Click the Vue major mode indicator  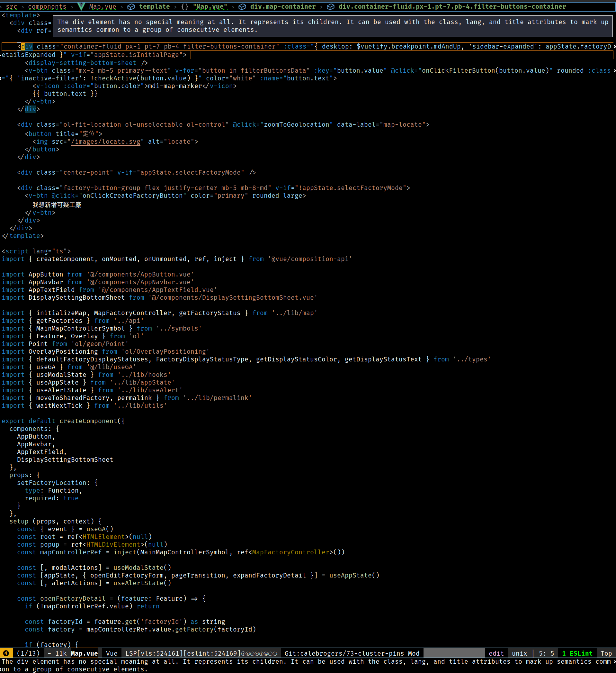112,653
